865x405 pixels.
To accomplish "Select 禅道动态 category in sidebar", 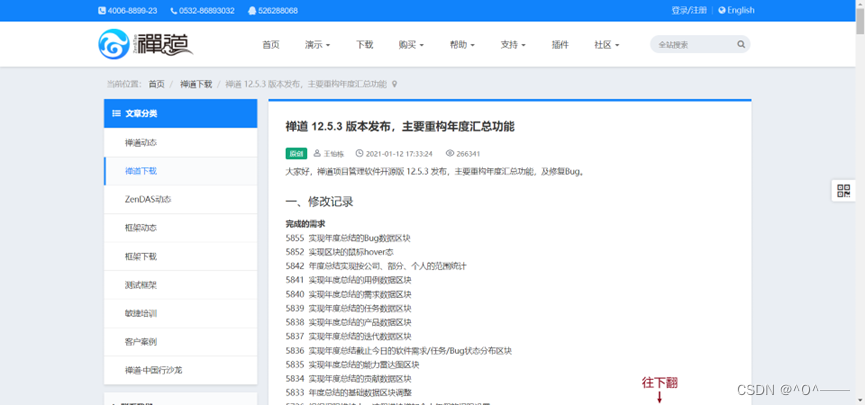I will [180, 142].
